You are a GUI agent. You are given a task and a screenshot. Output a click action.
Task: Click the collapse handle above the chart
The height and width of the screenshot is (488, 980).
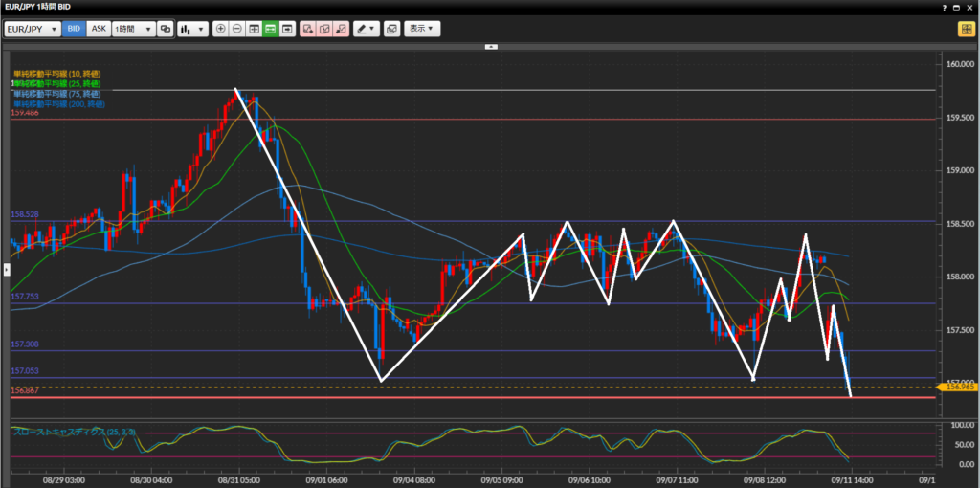(x=490, y=46)
